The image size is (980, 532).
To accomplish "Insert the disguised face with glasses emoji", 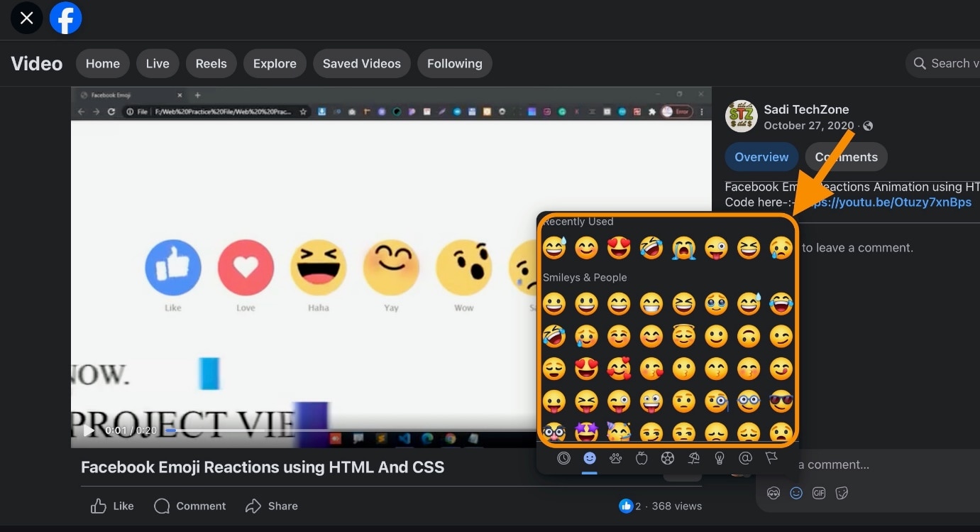I will point(554,432).
